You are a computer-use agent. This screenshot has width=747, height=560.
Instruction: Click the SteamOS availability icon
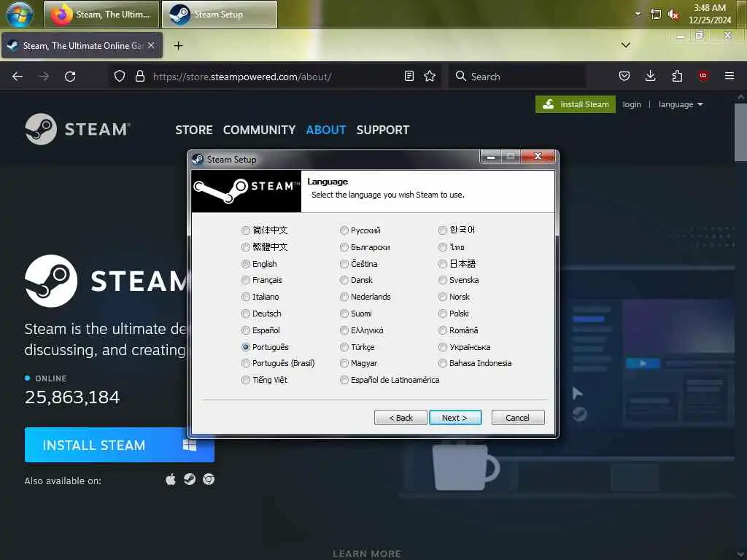pos(190,479)
